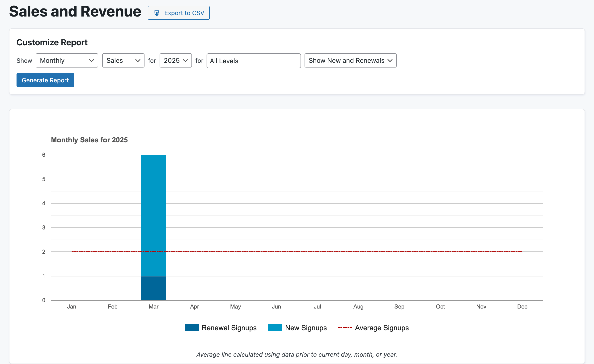Toggle New Signups legend swatch
594x364 pixels.
(x=275, y=328)
